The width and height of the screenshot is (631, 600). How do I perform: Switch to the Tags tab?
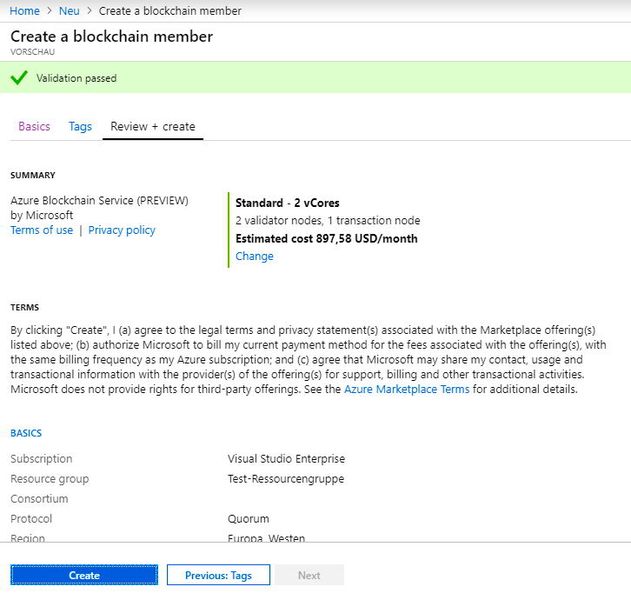pos(80,126)
